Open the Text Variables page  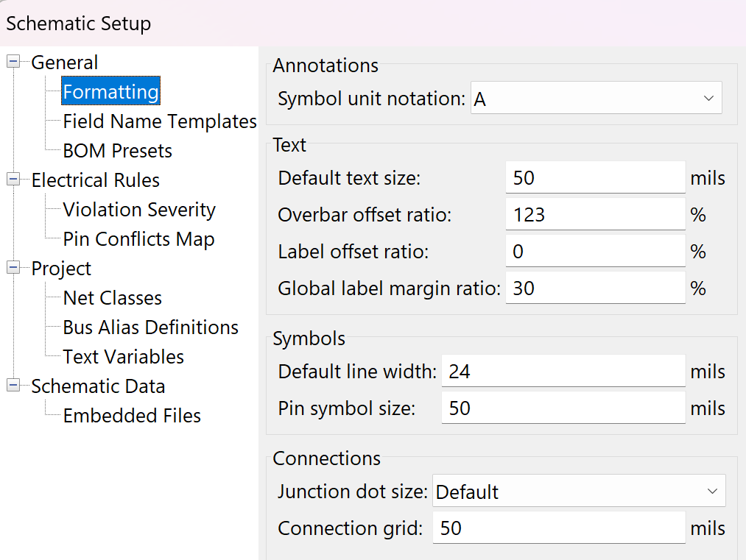coord(123,357)
